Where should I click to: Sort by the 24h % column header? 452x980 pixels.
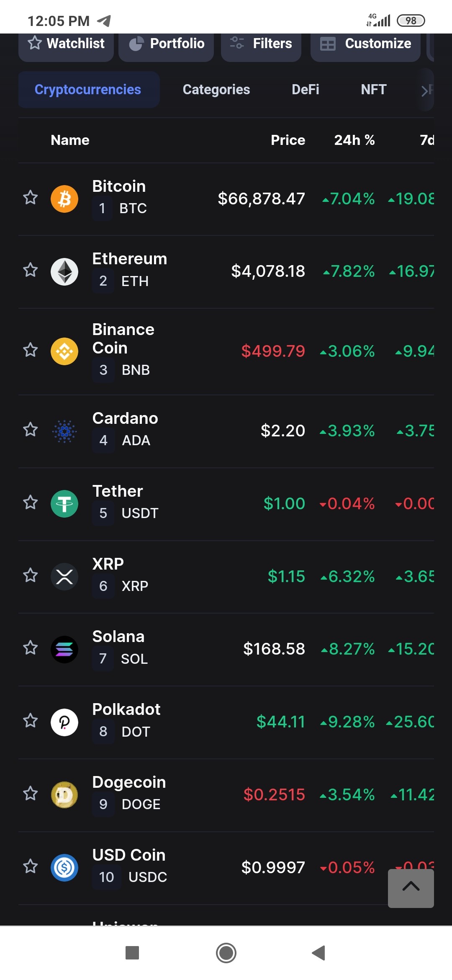click(x=354, y=140)
